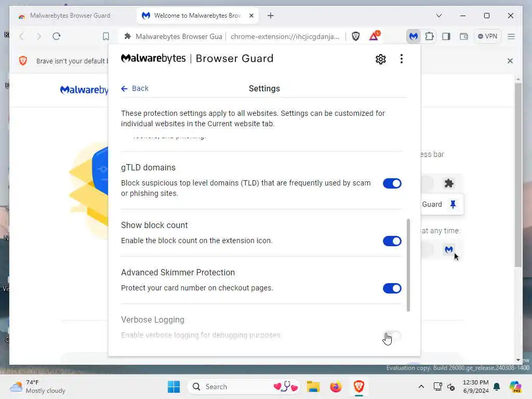Click the 'Verbose Logging' heading
This screenshot has height=399, width=532.
coord(153,320)
